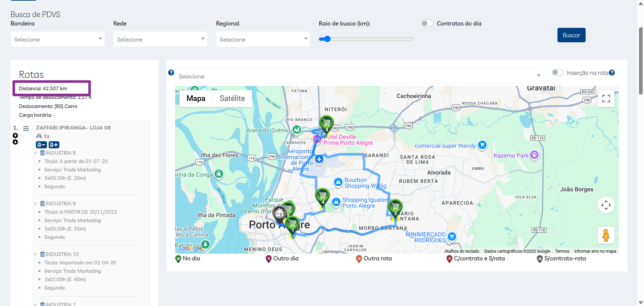
Task: Enable the Inserção na rota switch
Action: point(557,73)
